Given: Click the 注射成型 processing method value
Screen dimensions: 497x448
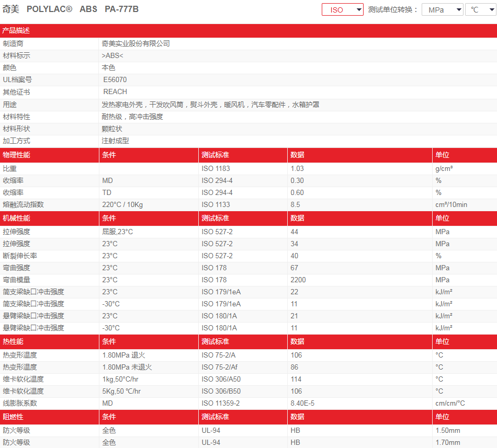Looking at the screenshot, I should (115, 141).
